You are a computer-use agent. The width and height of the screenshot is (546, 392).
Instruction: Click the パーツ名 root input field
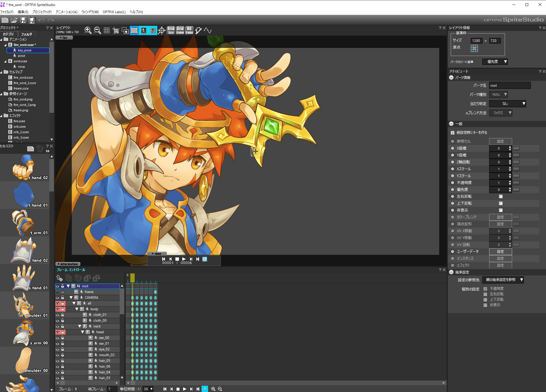click(510, 86)
